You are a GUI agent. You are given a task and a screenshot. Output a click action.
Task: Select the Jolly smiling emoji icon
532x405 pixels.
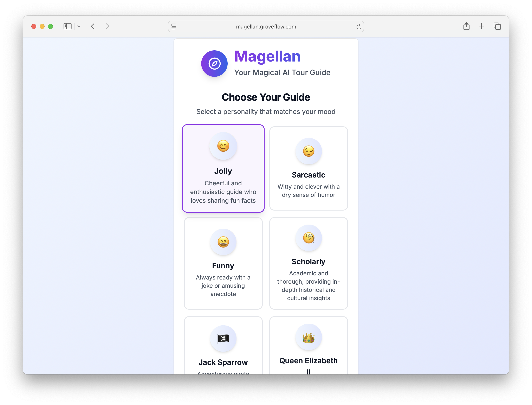(223, 146)
